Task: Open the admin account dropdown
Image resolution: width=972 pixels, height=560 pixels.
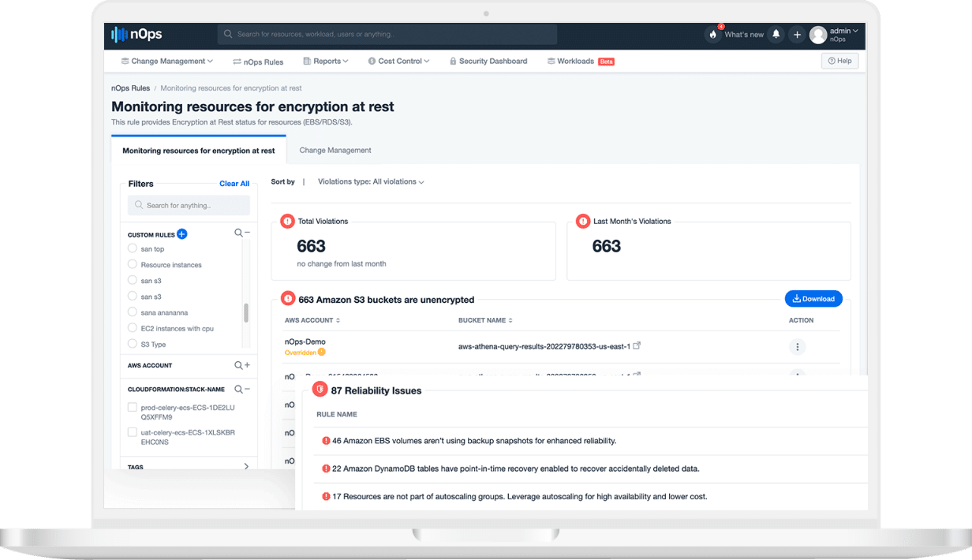Action: click(x=834, y=35)
